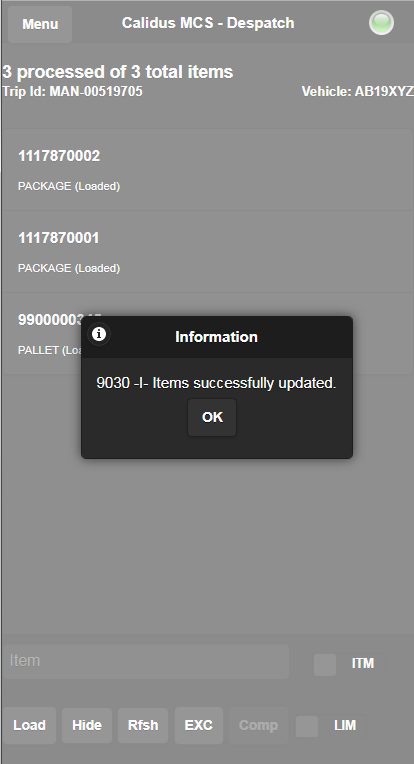Click the Trip Id MAN-00519705 text
This screenshot has width=414, height=764.
[x=73, y=91]
